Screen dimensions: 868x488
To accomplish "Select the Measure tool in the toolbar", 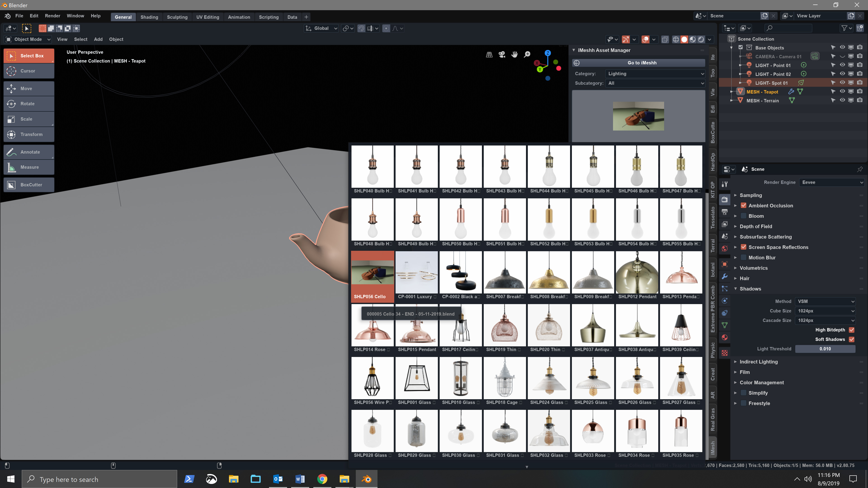I will click(29, 167).
